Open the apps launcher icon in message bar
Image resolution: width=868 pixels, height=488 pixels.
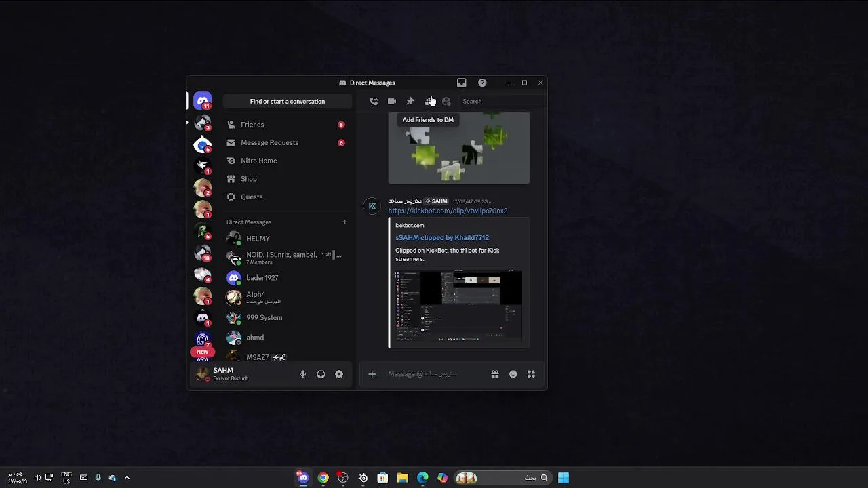tap(532, 374)
